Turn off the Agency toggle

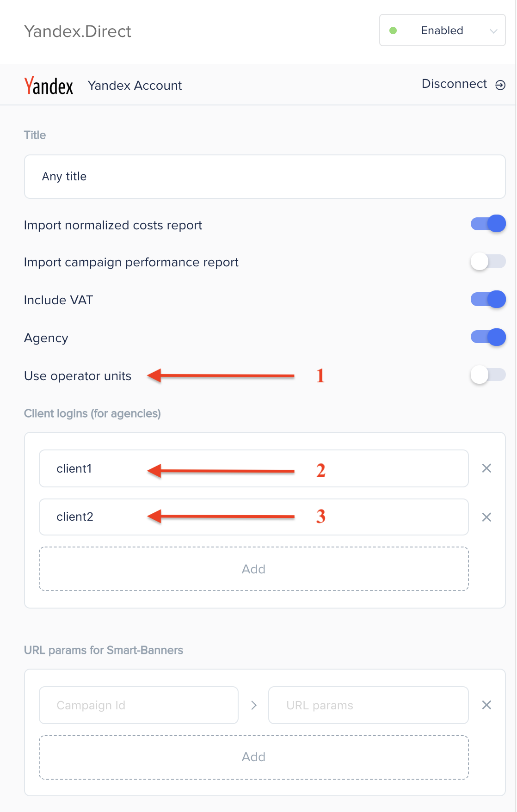[488, 337]
